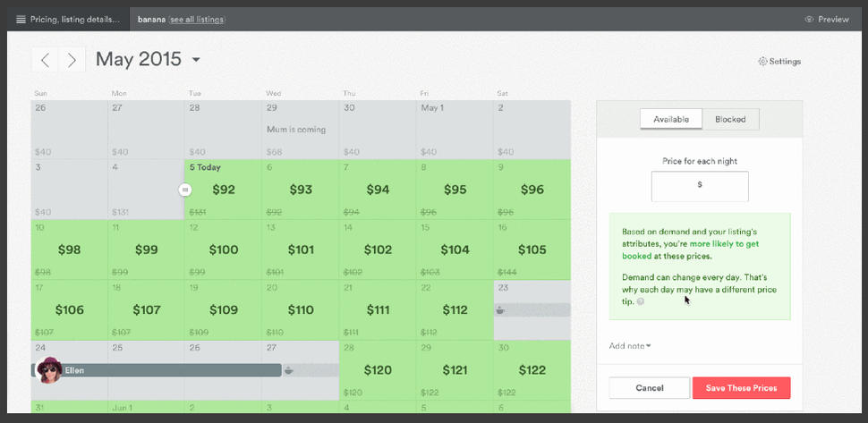This screenshot has width=868, height=423.
Task: Select the May 13 cell priced $101
Action: pyautogui.click(x=301, y=250)
